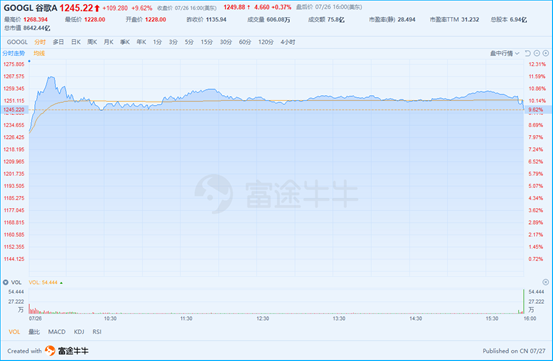Click the Published on CN 07/27 text
The height and width of the screenshot is (361, 553).
pyautogui.click(x=514, y=351)
